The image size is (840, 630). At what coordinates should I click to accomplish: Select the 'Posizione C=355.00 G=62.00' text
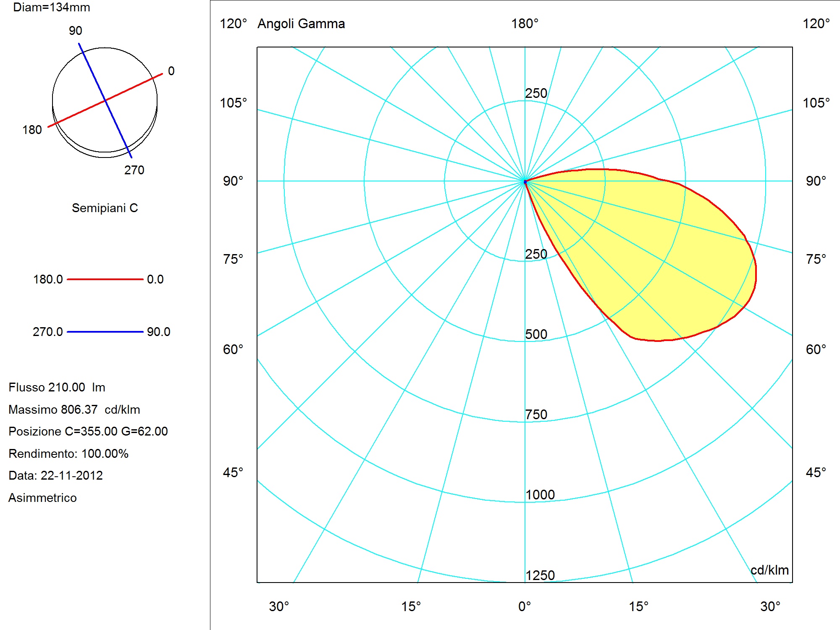88,431
